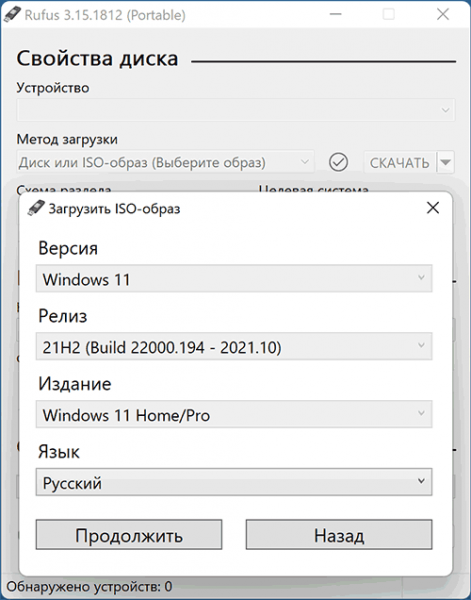The width and height of the screenshot is (471, 600).
Task: Click the Rufus 3.15.1812 (Portable) title text
Action: 105,15
